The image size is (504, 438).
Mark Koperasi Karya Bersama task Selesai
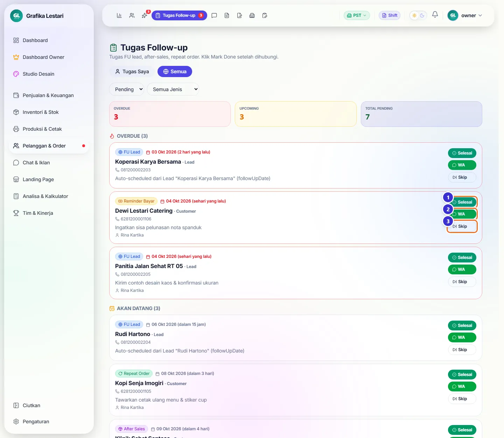(x=462, y=153)
